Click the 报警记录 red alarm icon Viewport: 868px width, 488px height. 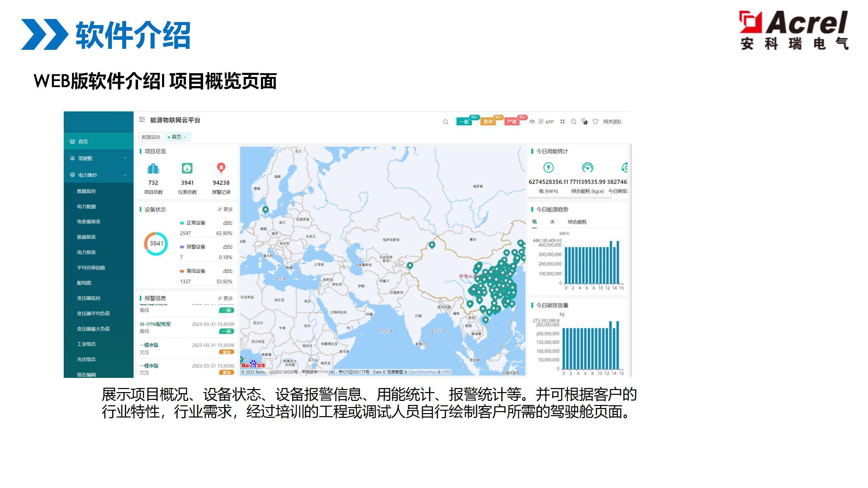coord(221,168)
